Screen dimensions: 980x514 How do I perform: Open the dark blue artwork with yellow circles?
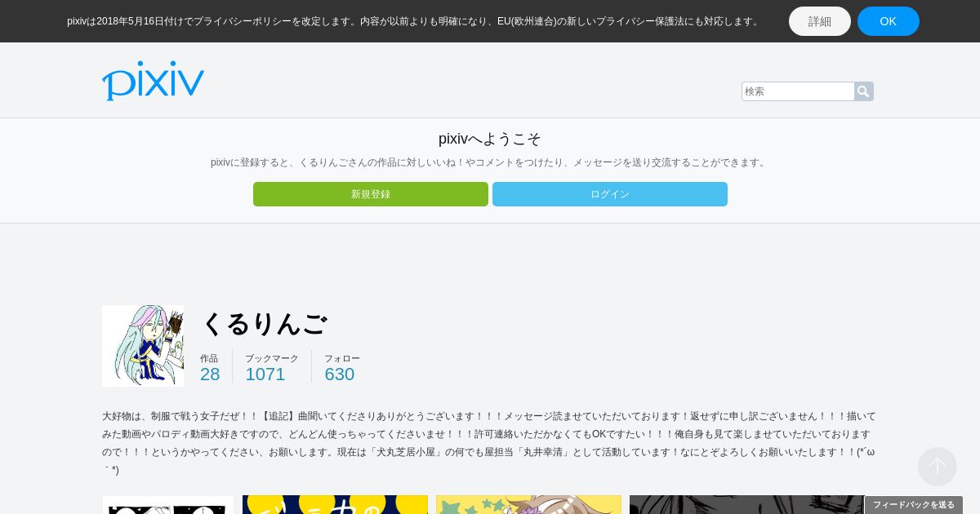pos(335,505)
